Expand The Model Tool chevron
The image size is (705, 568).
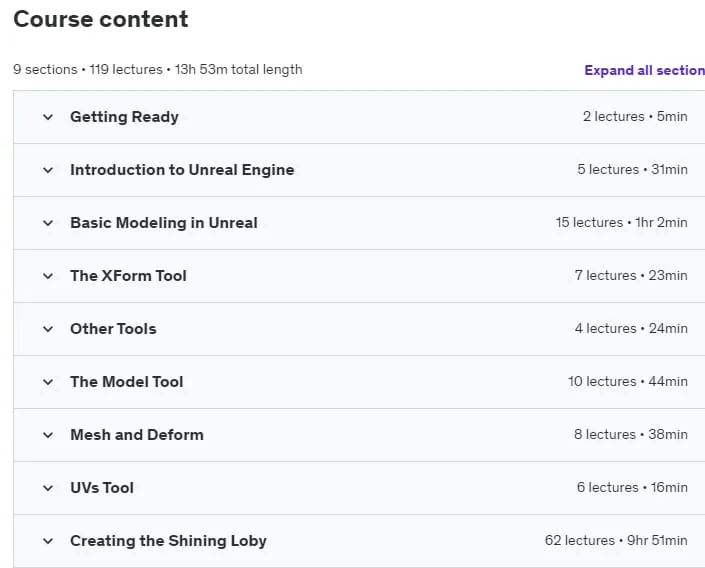tap(48, 382)
